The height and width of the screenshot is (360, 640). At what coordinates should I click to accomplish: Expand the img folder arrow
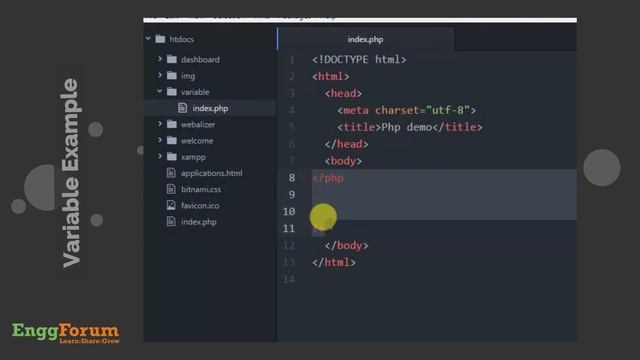tap(160, 75)
